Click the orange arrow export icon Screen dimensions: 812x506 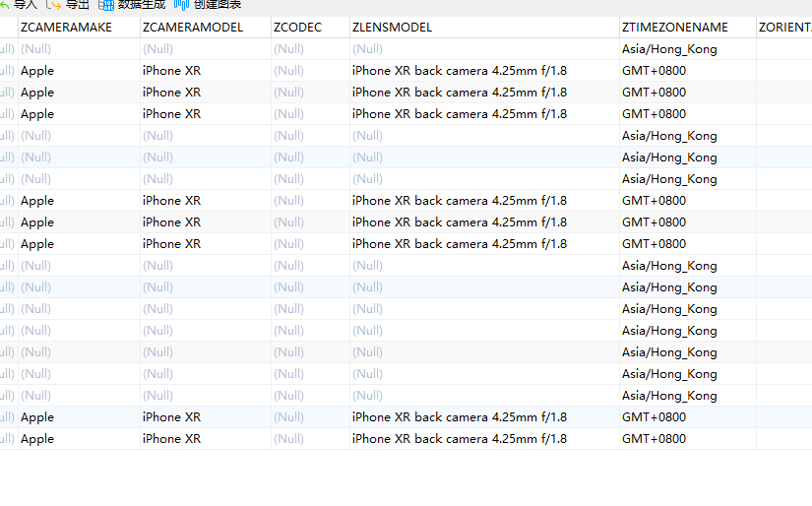coord(53,5)
